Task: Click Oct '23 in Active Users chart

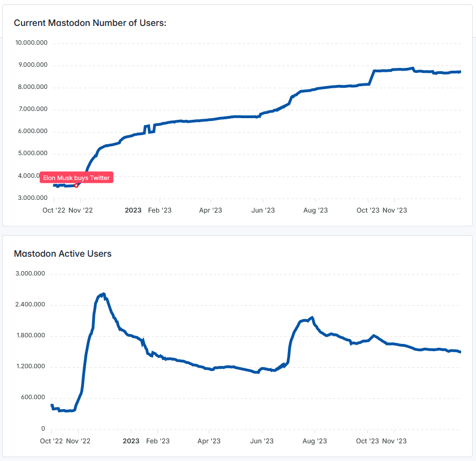Action: [x=368, y=441]
